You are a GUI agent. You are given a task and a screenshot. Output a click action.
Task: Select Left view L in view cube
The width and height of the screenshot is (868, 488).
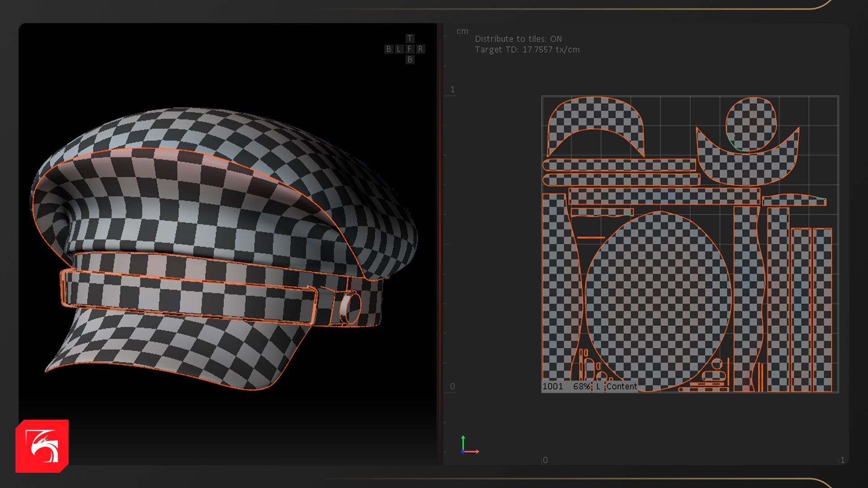399,49
